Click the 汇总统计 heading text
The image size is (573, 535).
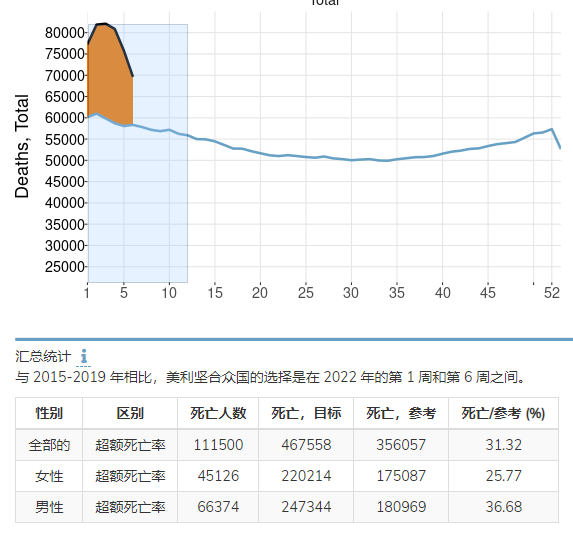[43, 356]
